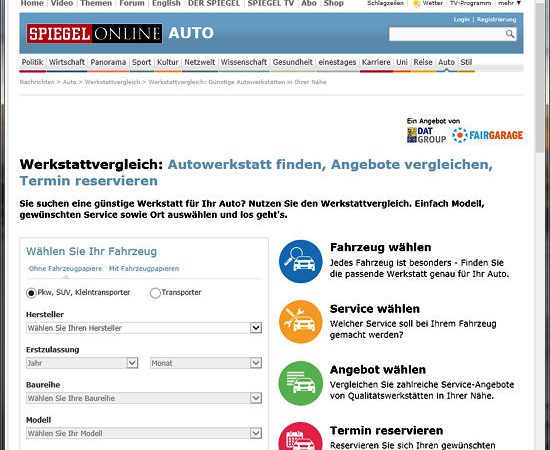
Task: Click Werkstattvergleich in the breadcrumb
Action: point(112,82)
